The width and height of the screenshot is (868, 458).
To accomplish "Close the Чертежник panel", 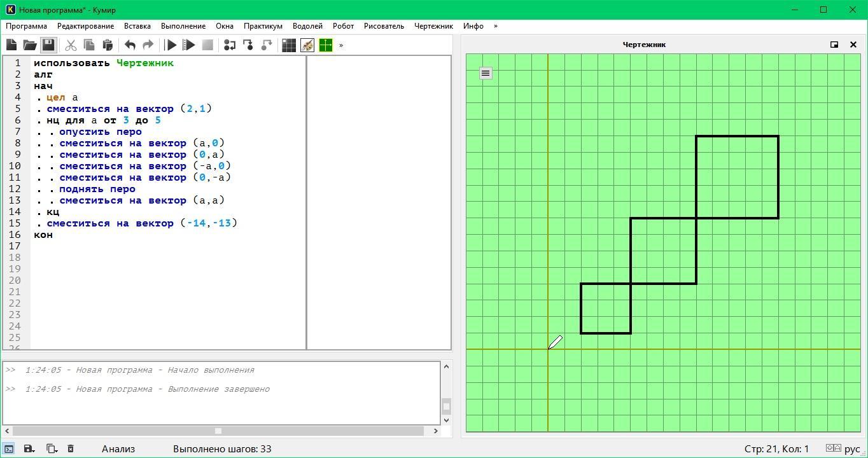I will [853, 45].
